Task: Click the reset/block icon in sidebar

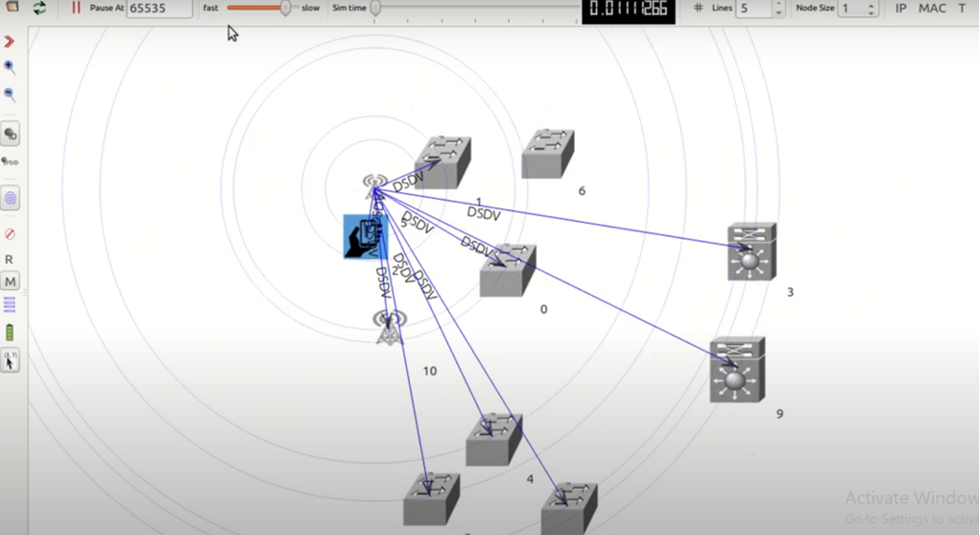Action: [10, 234]
